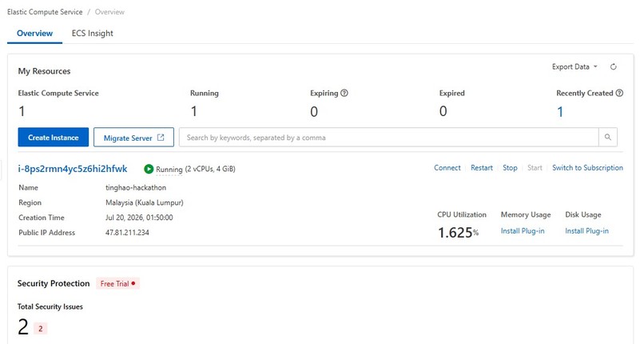Click the (2 vCPUs, 4 GiB) specification text
The image size is (644, 344).
click(210, 169)
